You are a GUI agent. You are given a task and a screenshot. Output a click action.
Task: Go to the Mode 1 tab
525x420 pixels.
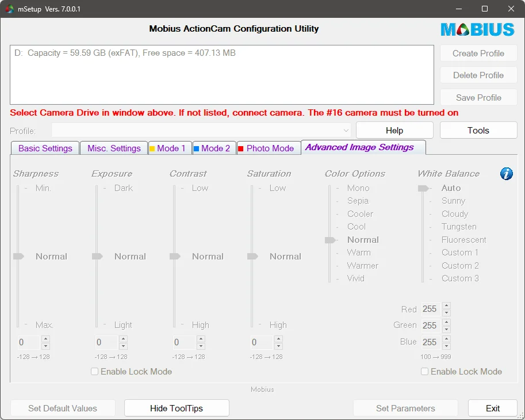pyautogui.click(x=170, y=148)
